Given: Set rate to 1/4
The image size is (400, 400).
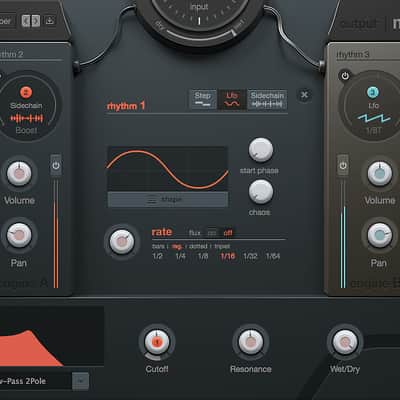Looking at the screenshot, I should tap(180, 256).
